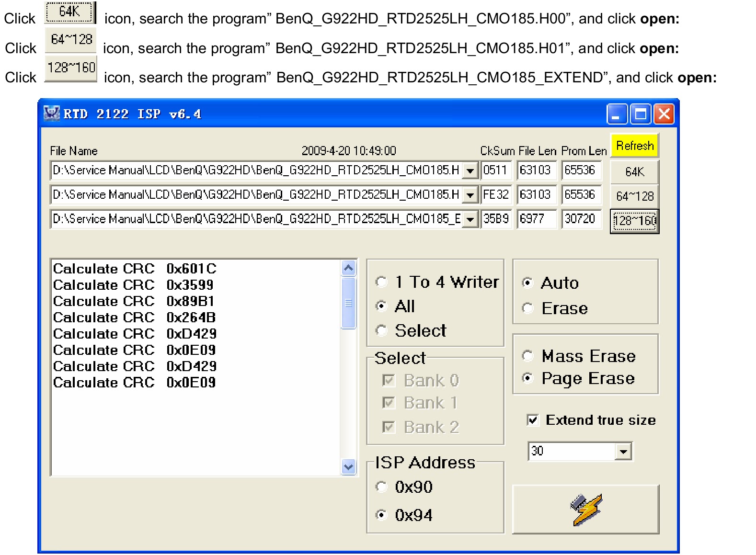The image size is (756, 555).
Task: Click the Calculate CRC 0x89B1 log line
Action: 134,301
